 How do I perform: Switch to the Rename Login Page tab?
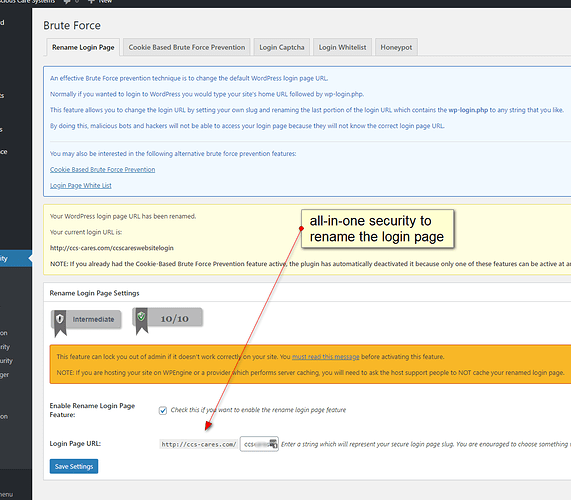[x=83, y=47]
